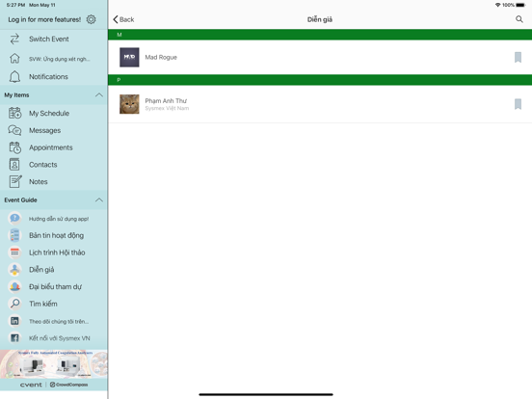Tap Log in for more features
This screenshot has height=399, width=532.
pos(44,19)
